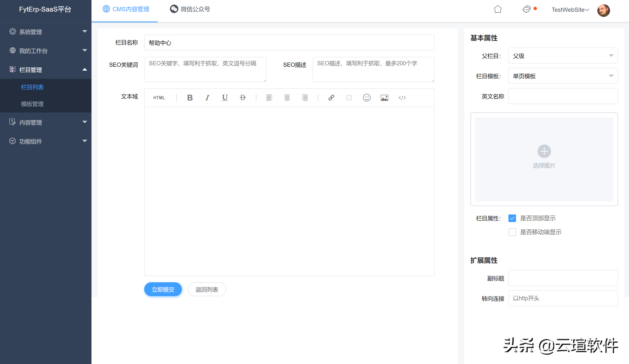
Task: Click the 功能组件 cube icon
Action: 12,141
